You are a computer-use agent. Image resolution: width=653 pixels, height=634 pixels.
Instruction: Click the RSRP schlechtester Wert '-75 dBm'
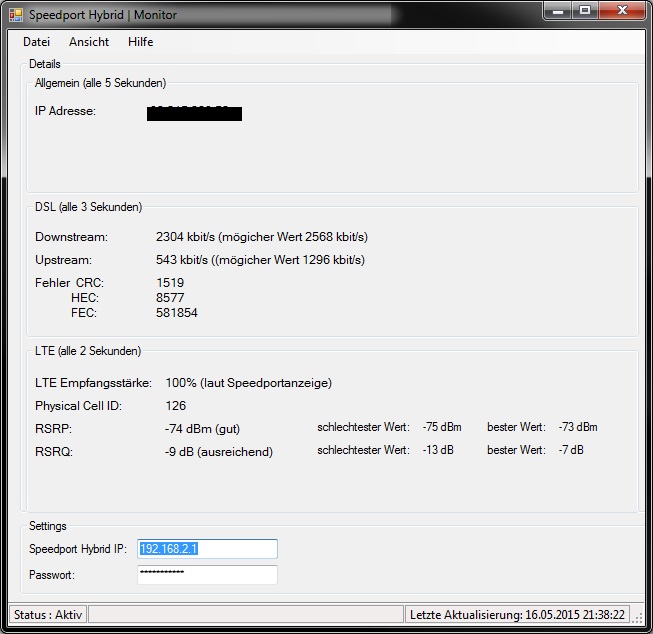[442, 427]
